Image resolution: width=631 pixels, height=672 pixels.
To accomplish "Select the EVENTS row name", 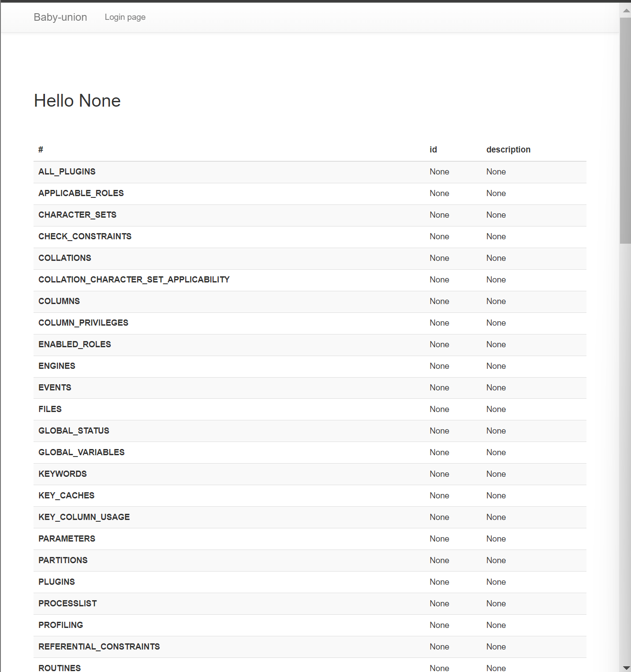I will point(55,388).
